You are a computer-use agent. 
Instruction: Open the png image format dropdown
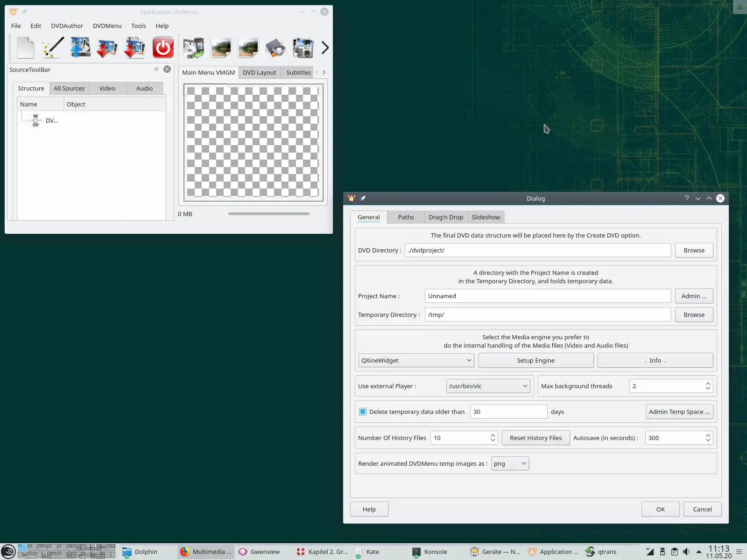[x=510, y=463]
